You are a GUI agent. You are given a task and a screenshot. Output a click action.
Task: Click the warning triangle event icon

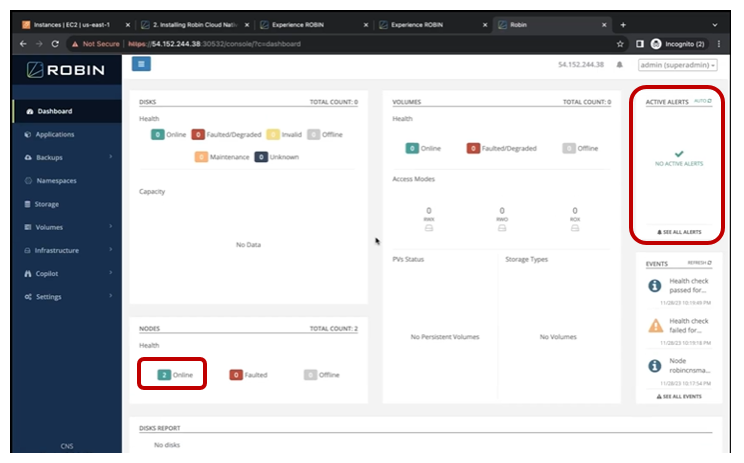click(655, 326)
